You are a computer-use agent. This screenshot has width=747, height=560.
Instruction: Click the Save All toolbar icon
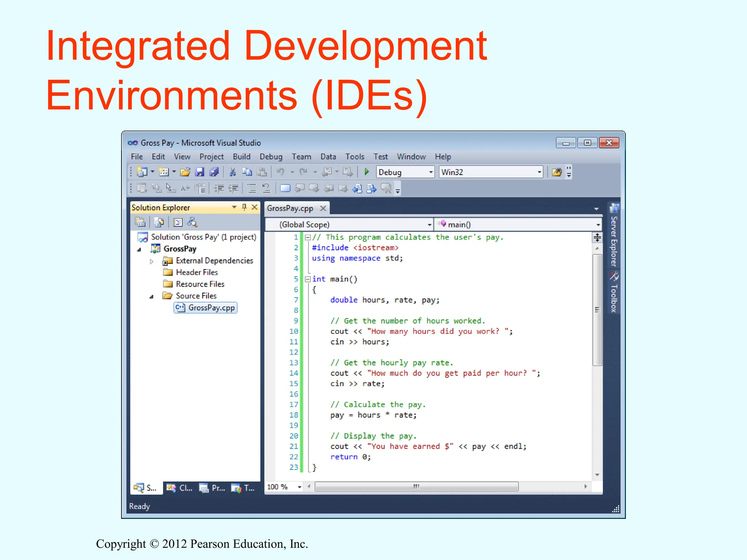click(x=214, y=172)
